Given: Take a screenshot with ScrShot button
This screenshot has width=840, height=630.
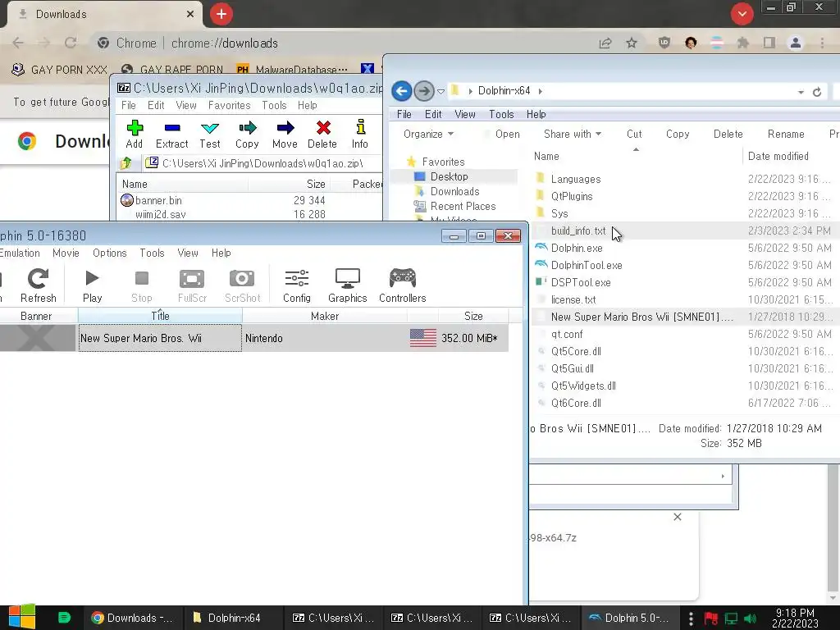Looking at the screenshot, I should pyautogui.click(x=242, y=285).
